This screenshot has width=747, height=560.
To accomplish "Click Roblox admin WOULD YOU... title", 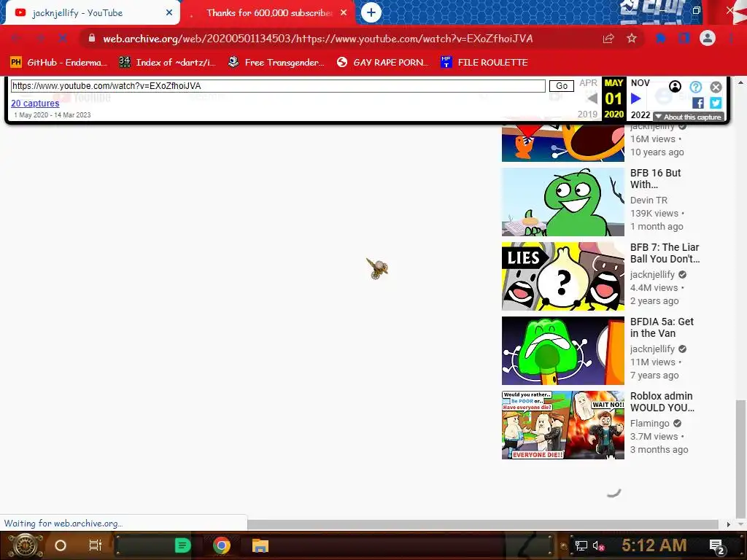I will [x=662, y=402].
